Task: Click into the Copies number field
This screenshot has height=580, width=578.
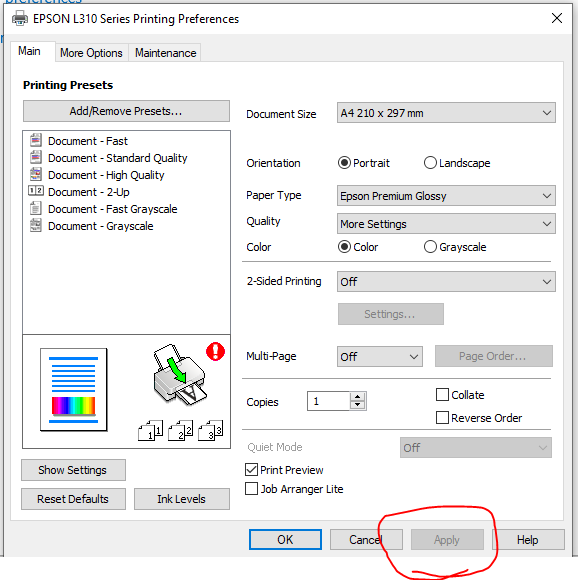Action: coord(328,401)
